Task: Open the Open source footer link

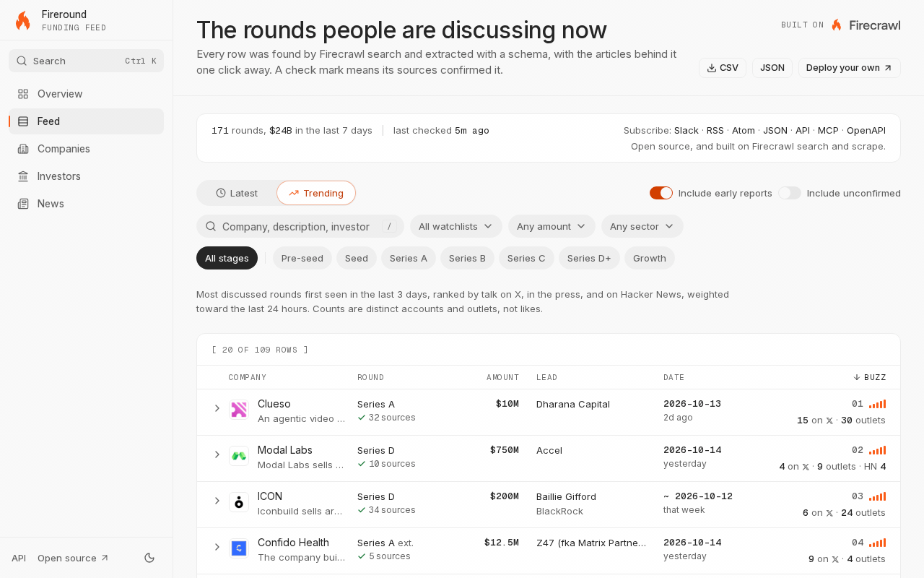Action: point(73,558)
